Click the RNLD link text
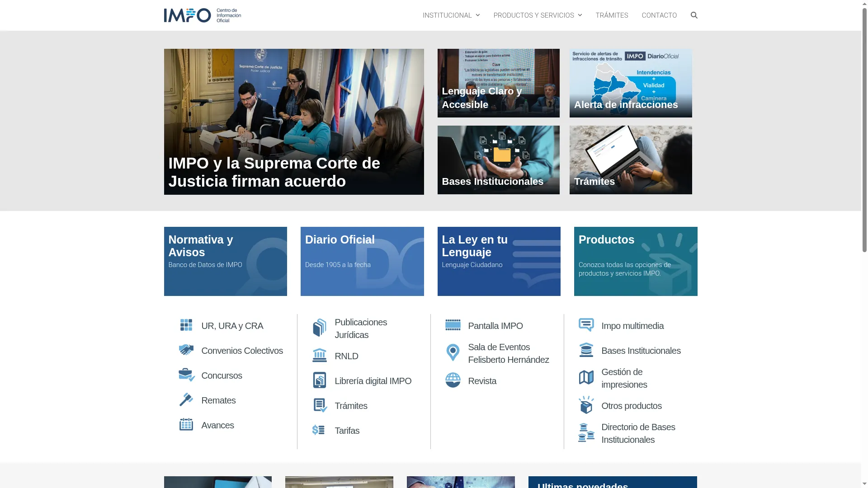The width and height of the screenshot is (868, 488). (x=346, y=356)
